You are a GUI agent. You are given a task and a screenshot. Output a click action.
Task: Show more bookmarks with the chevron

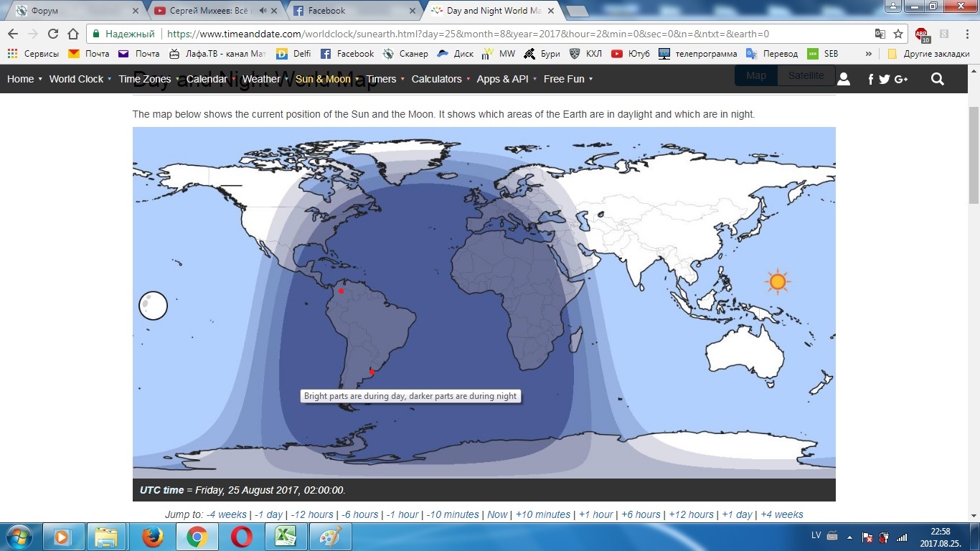pyautogui.click(x=868, y=54)
